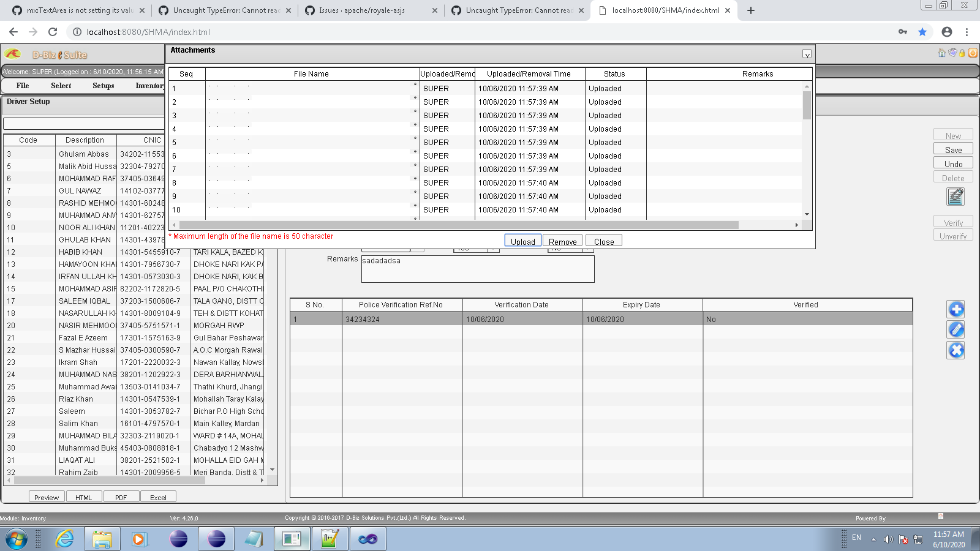Image resolution: width=980 pixels, height=551 pixels.
Task: View site information icon in address bar
Action: coord(77,32)
